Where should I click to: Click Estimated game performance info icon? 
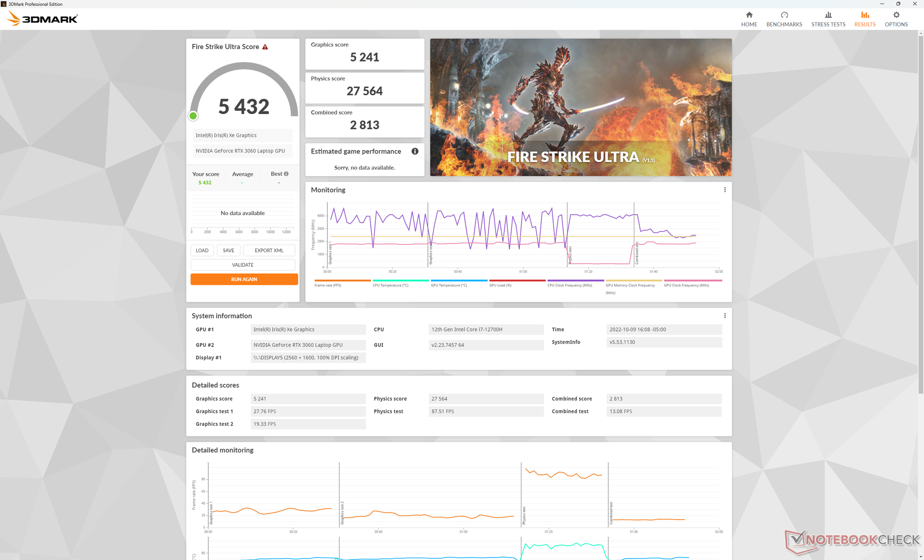point(414,151)
